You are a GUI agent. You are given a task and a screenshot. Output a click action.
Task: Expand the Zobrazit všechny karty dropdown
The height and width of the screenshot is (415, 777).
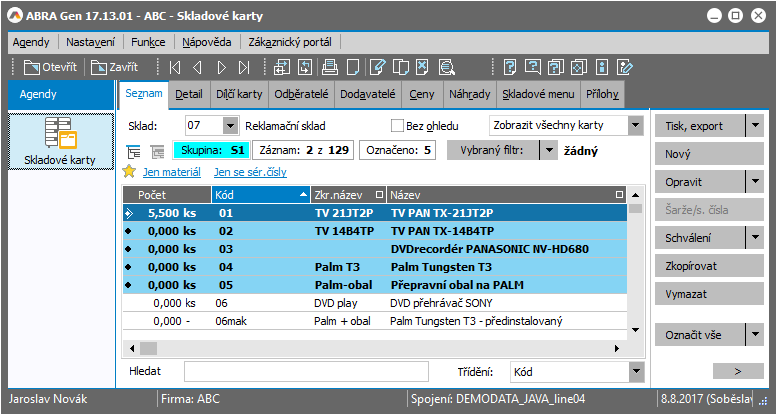635,126
